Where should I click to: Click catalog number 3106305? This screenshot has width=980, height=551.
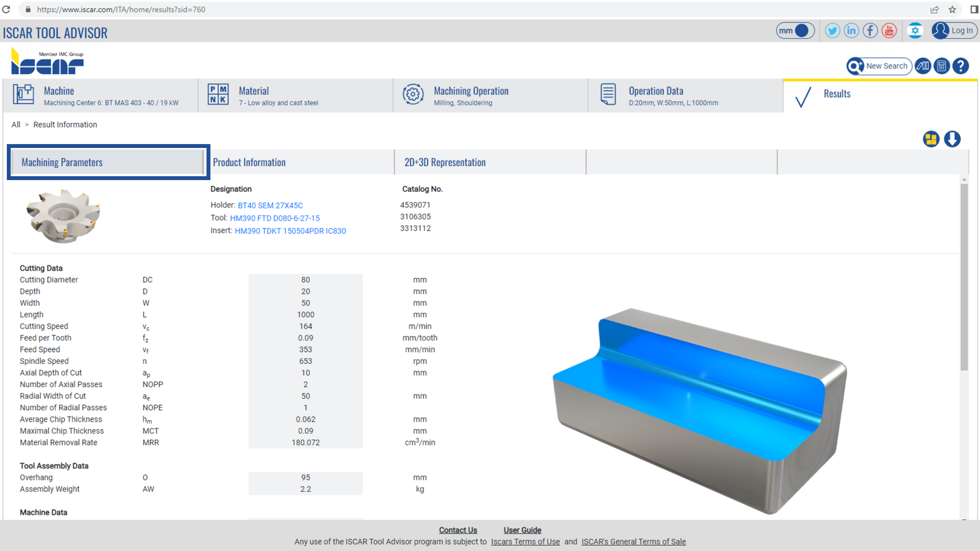[x=415, y=217]
